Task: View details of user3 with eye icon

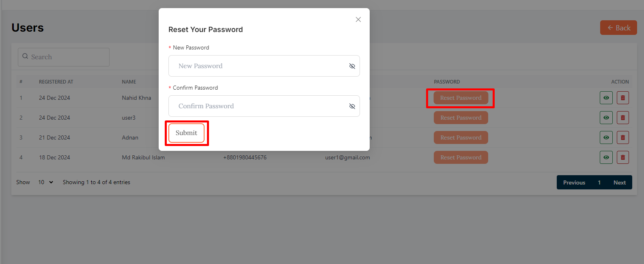Action: (x=606, y=118)
